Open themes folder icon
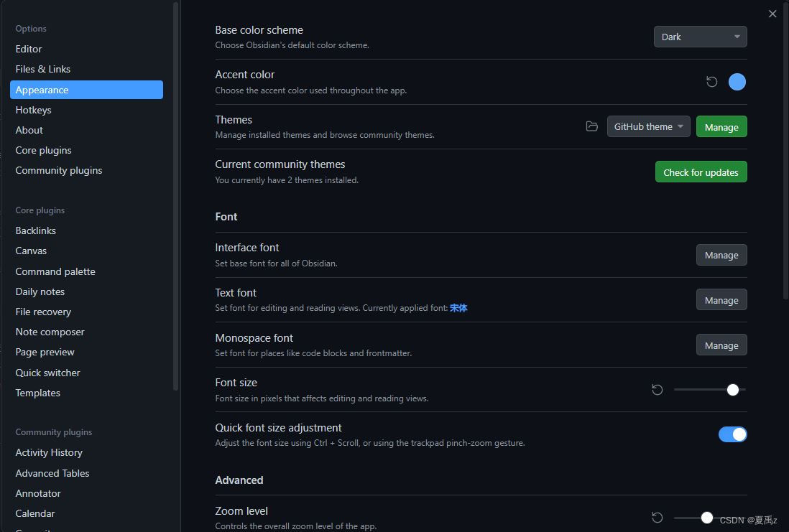The width and height of the screenshot is (789, 532). pos(592,126)
